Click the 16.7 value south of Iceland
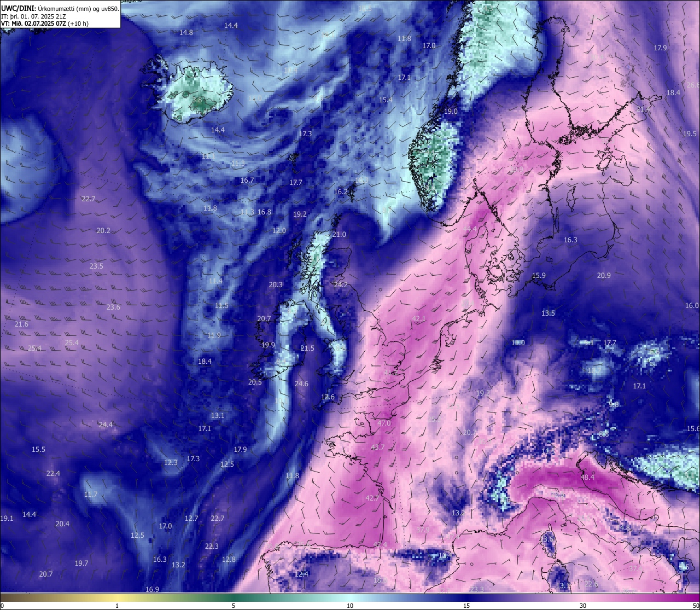Image resolution: width=700 pixels, height=610 pixels. [x=247, y=181]
